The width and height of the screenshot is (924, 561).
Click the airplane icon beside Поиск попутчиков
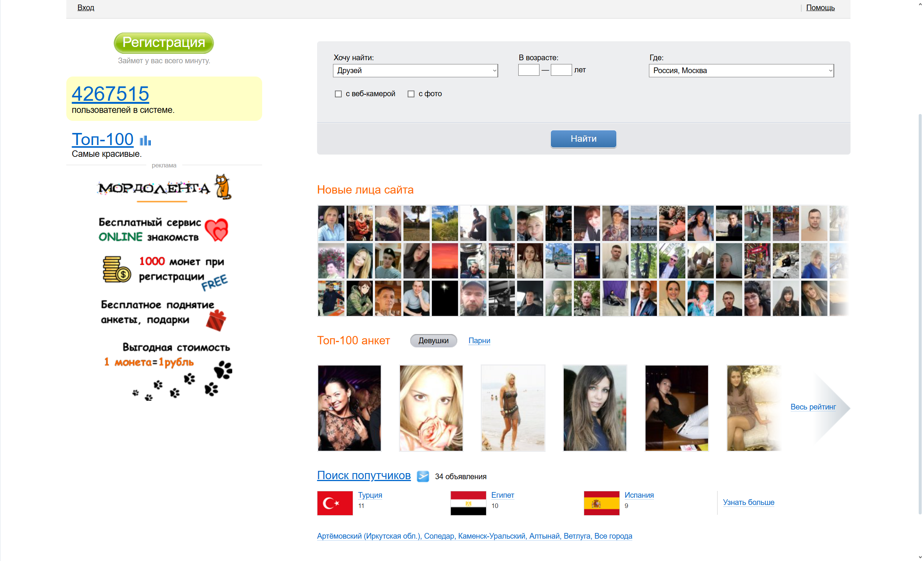pos(423,476)
